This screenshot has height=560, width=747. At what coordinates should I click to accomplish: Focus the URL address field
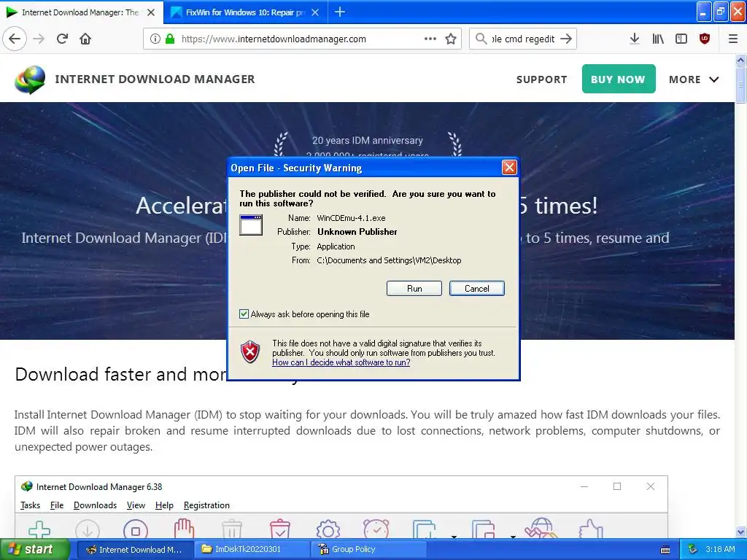click(x=302, y=39)
